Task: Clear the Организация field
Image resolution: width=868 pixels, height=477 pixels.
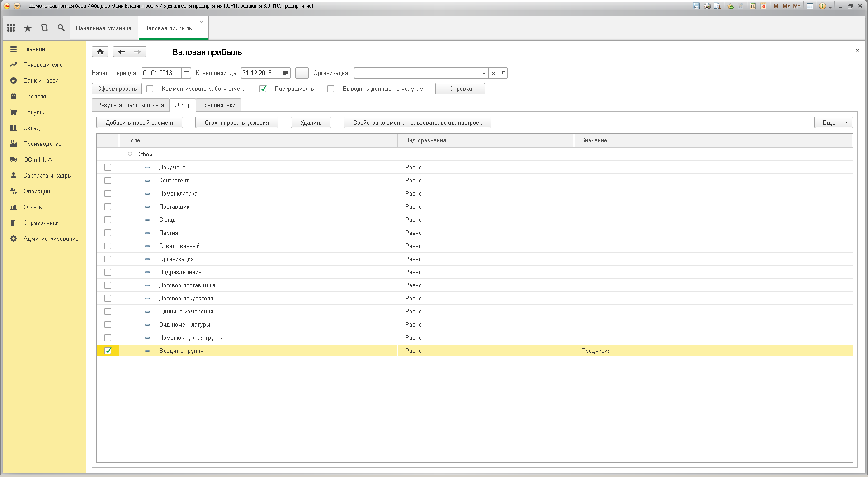Action: pyautogui.click(x=493, y=73)
